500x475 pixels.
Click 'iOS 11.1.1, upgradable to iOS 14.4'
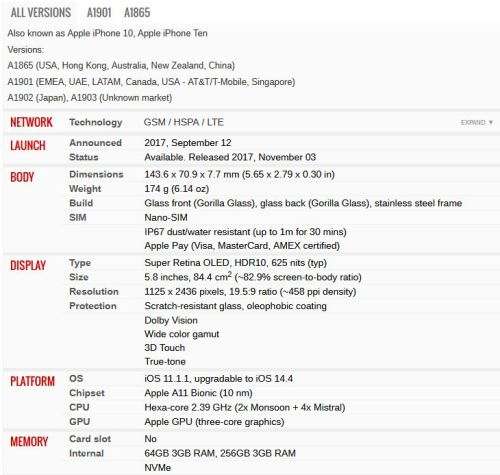point(219,379)
